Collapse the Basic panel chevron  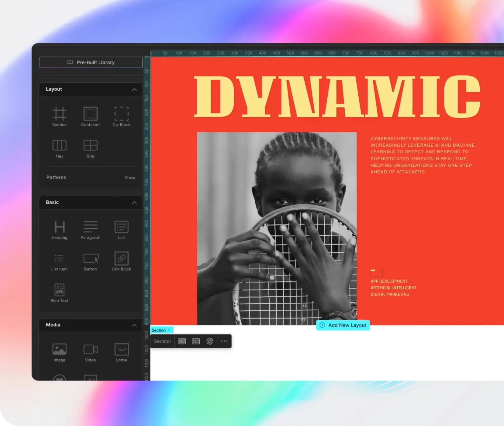coord(134,203)
